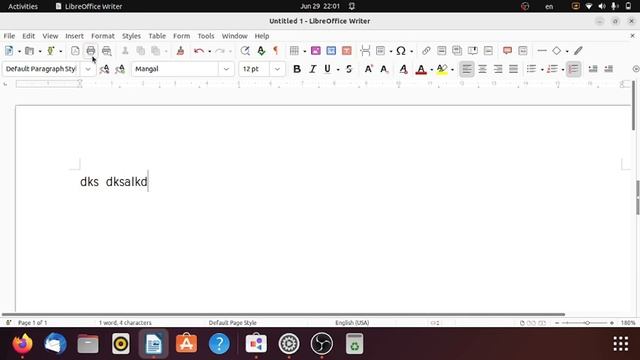Screen dimensions: 640x360
Task: Click the Open templates folder icon
Action: [x=29, y=51]
